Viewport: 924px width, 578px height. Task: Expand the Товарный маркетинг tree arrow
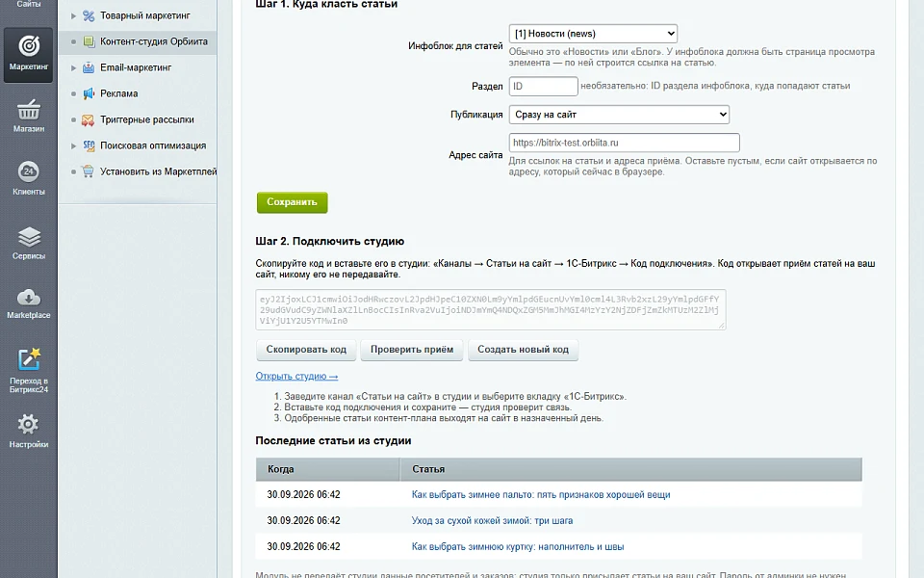74,16
